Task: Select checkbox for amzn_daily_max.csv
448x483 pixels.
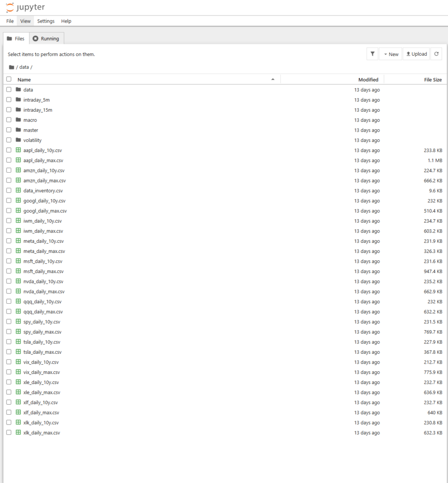Action: tap(8, 180)
